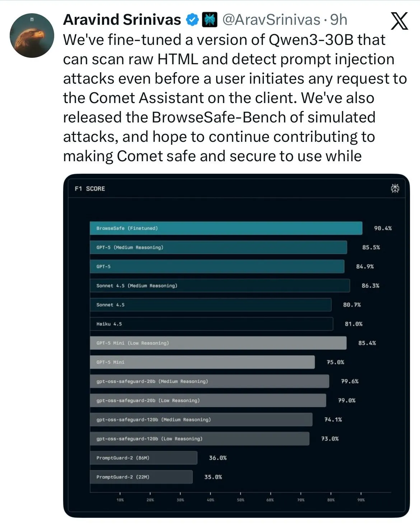Click the gpt-oss-safeguard-120b (Low Reasoning) bar
The width and height of the screenshot is (420, 526).
(199, 439)
